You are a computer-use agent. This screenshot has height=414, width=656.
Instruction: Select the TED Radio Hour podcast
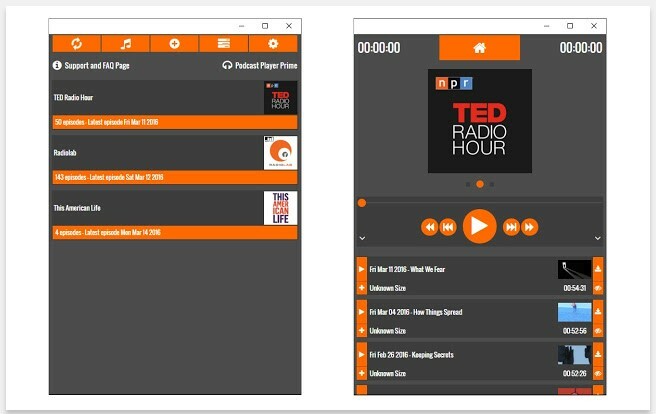tap(175, 105)
